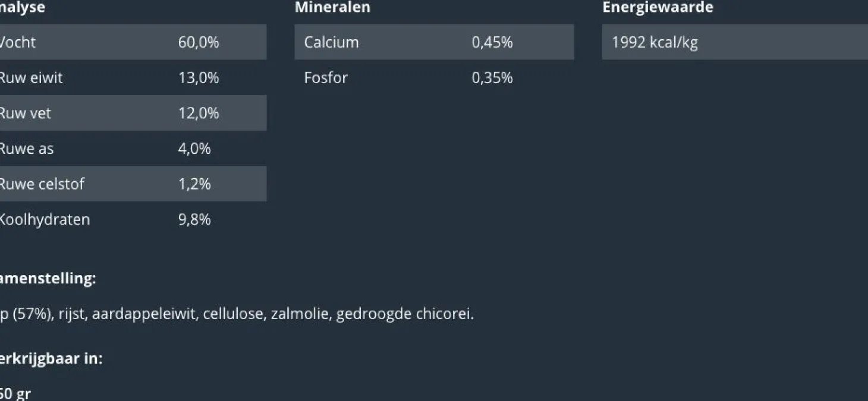The height and width of the screenshot is (401, 868).
Task: Select the 60,0% moisture value
Action: coord(199,42)
